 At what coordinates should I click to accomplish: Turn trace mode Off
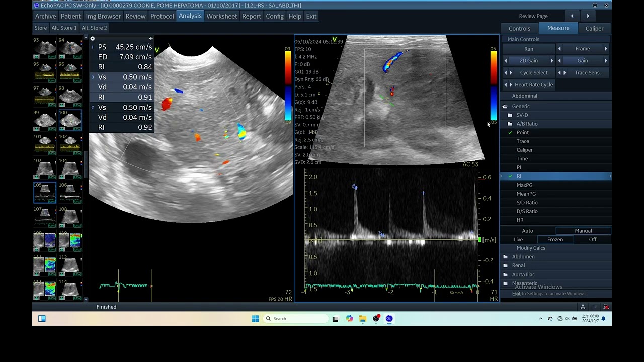click(593, 240)
